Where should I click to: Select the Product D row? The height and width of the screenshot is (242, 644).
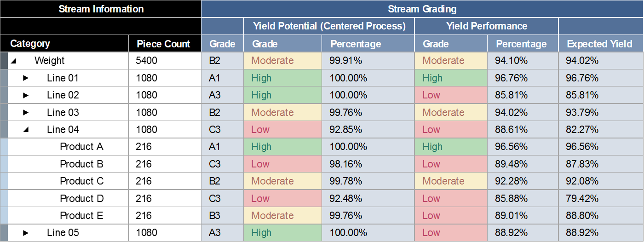(81, 199)
